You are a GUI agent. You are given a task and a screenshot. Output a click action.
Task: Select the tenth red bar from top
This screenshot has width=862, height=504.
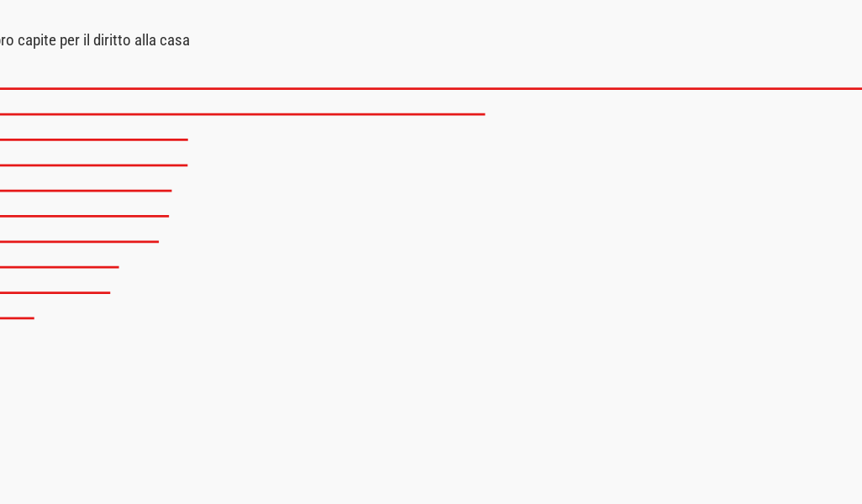tap(17, 318)
